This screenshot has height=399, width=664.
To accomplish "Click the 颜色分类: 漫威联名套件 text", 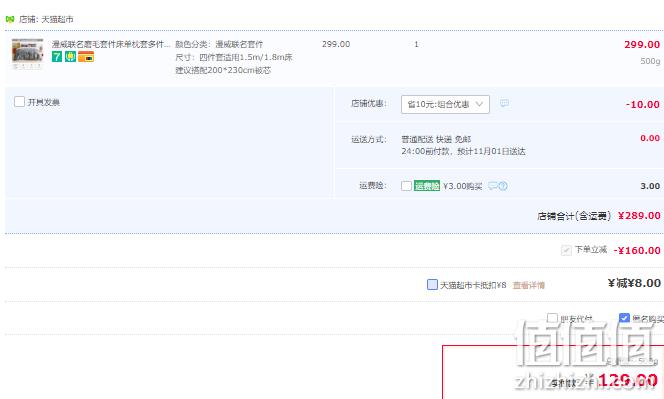I will [219, 44].
